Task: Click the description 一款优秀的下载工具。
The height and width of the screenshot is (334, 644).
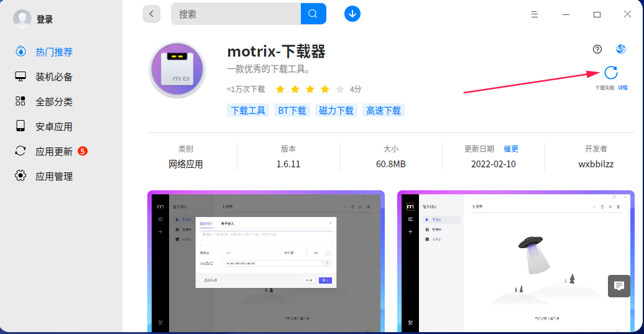Action: pos(269,69)
